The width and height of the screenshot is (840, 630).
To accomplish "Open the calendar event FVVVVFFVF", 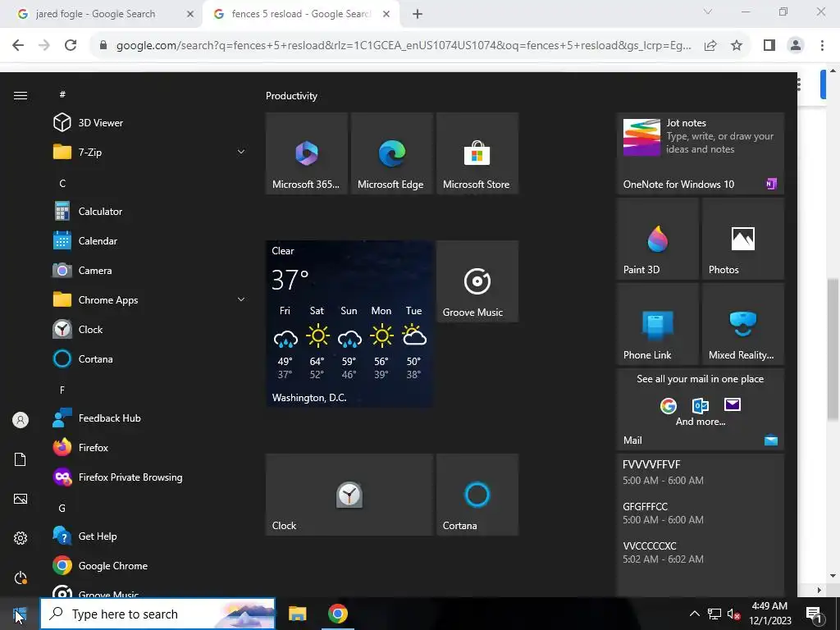I will (x=663, y=472).
